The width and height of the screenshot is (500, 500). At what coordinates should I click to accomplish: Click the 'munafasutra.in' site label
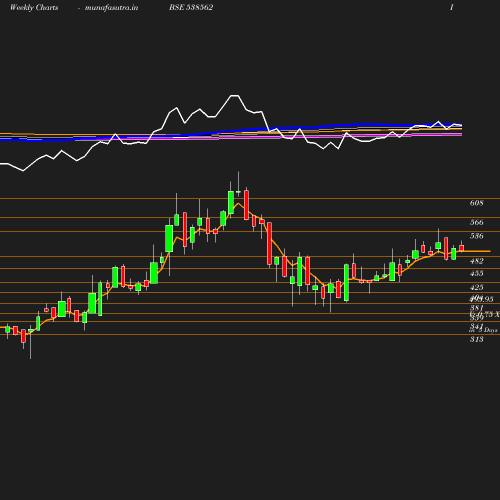[111, 8]
